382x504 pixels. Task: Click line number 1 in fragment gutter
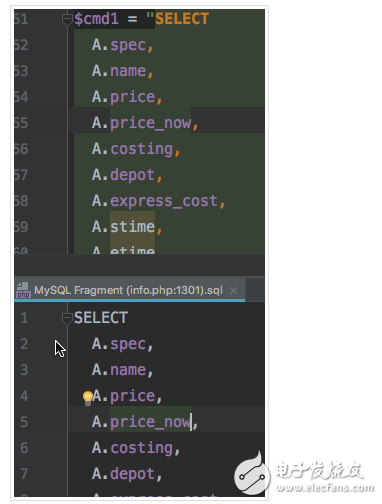point(24,318)
